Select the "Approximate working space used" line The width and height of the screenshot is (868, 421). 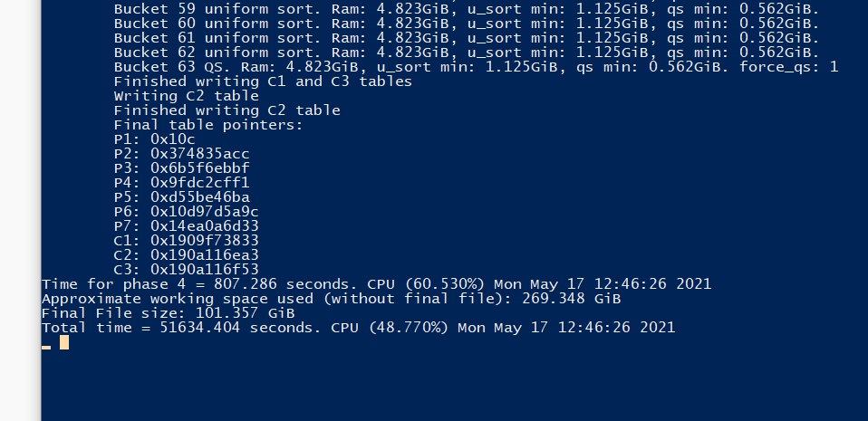pos(331,298)
